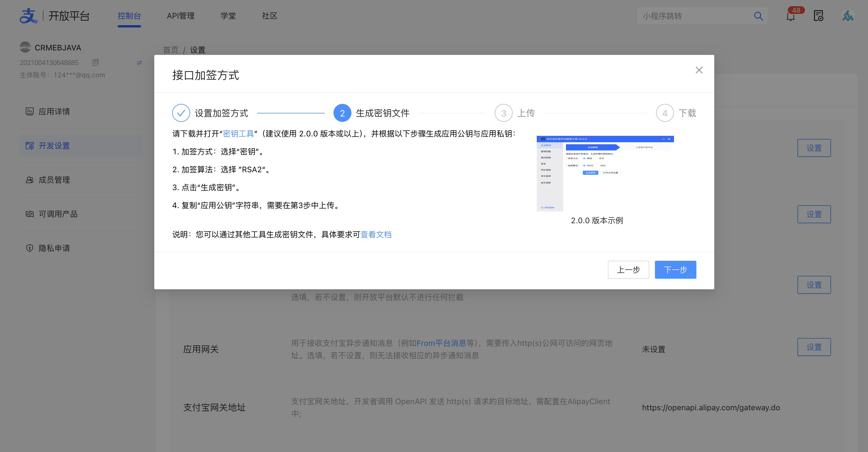Open 成员管理 in the sidebar
Screen dimensions: 868x452
(54, 180)
